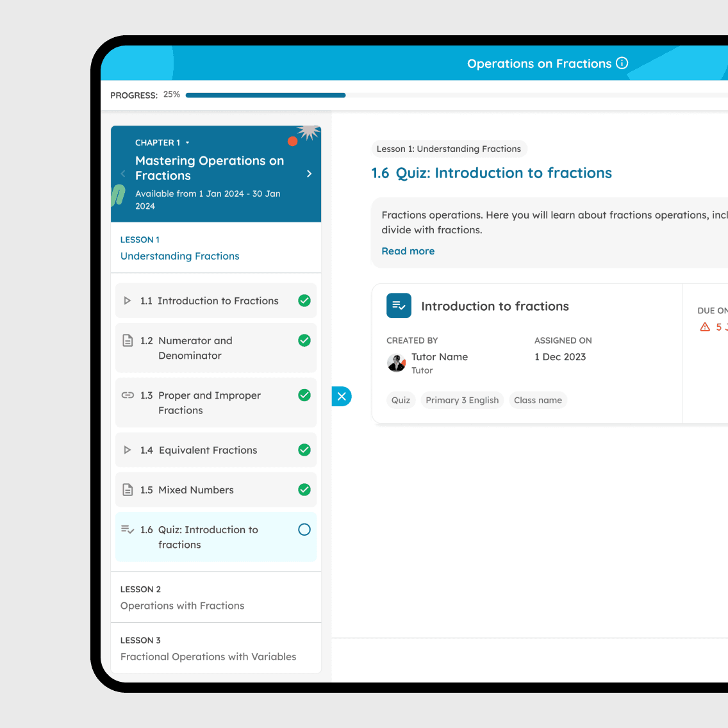The image size is (728, 728).
Task: Click the document icon beside 1.2 Numerator and Denominator
Action: [x=128, y=340]
